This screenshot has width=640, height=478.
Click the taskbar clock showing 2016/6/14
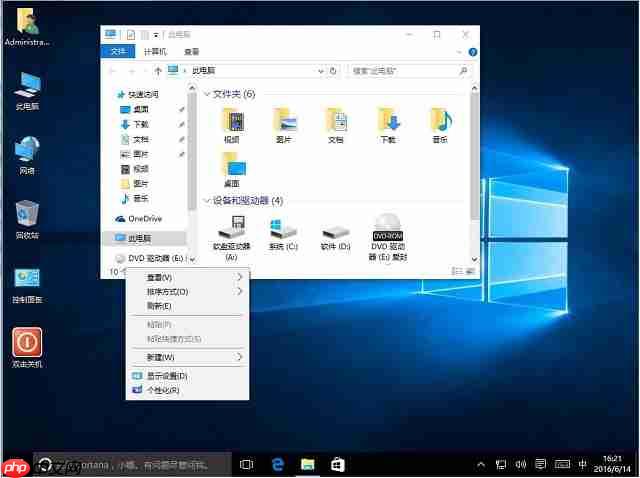612,464
